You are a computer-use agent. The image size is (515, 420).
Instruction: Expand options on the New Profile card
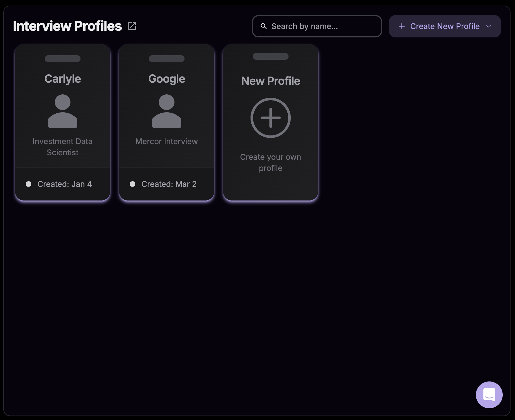[270, 56]
